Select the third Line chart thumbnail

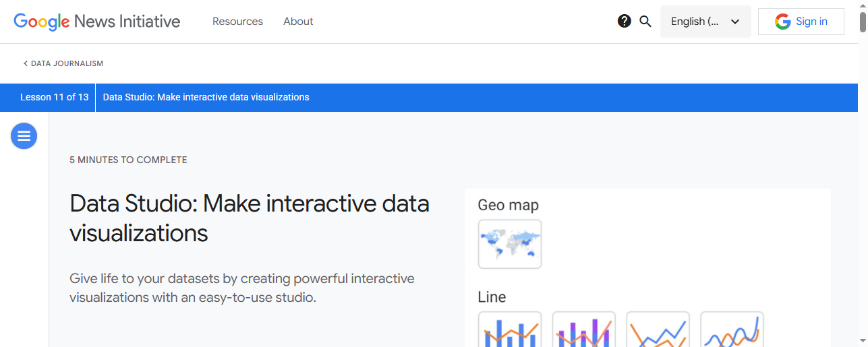658,329
